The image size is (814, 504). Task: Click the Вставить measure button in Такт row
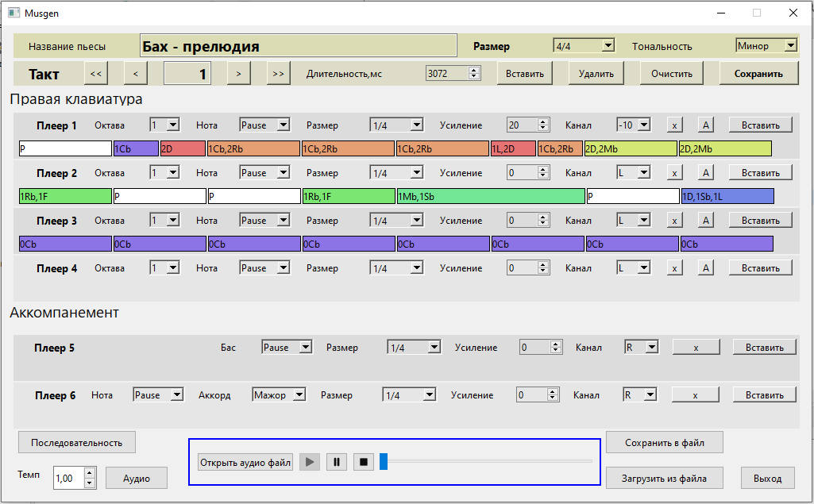point(525,73)
